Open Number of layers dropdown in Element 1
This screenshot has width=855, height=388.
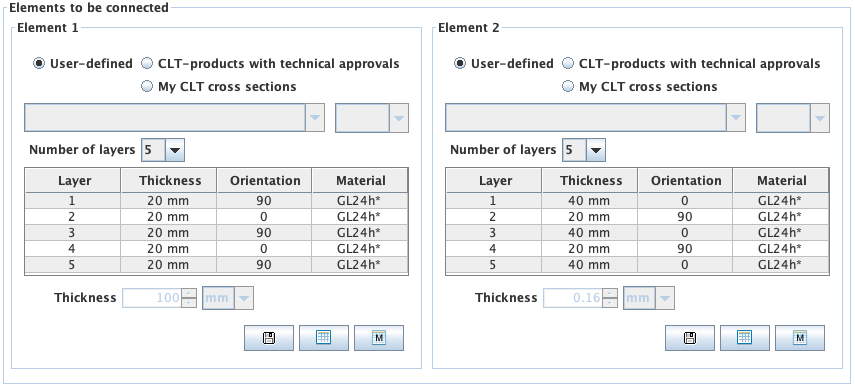point(163,150)
